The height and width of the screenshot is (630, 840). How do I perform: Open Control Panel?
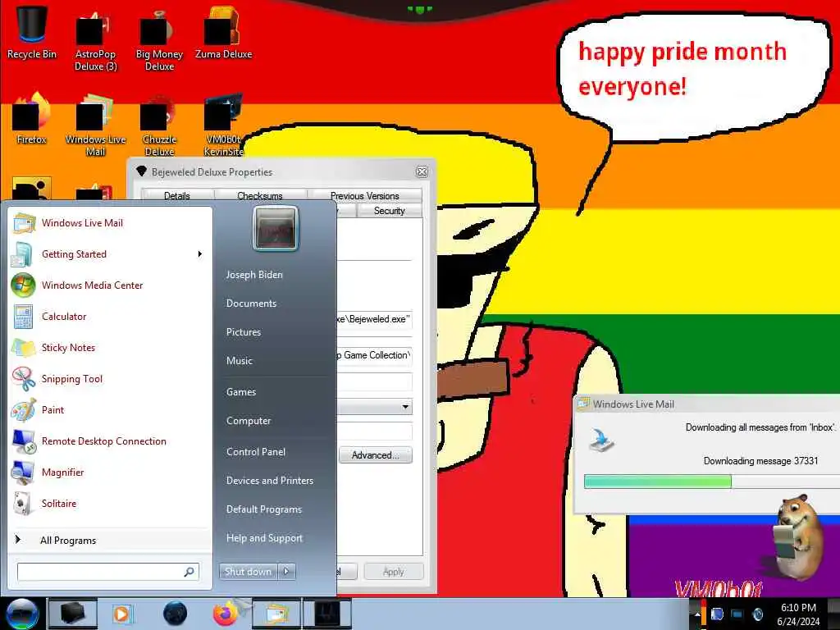[x=256, y=452]
